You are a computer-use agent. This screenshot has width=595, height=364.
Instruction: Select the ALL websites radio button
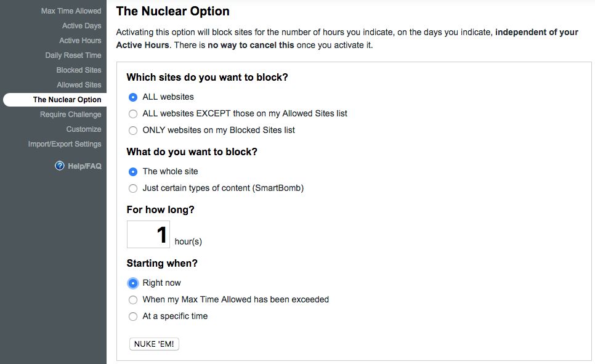(x=133, y=97)
